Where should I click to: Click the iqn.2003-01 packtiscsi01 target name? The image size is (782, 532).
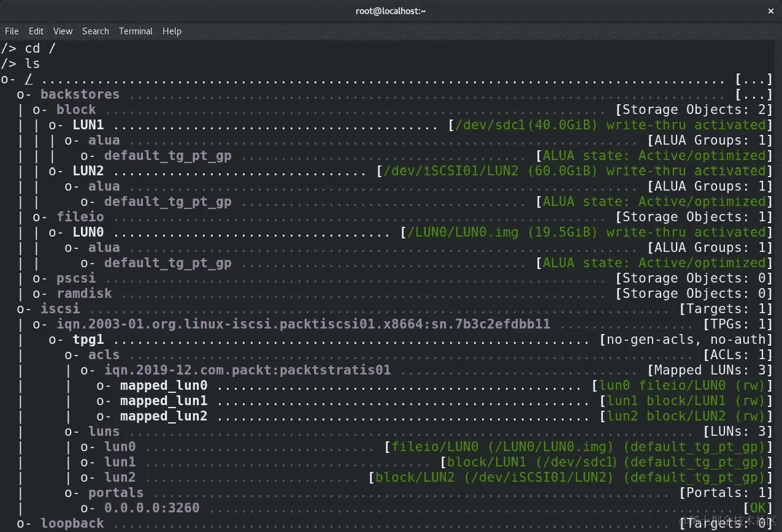(x=304, y=324)
